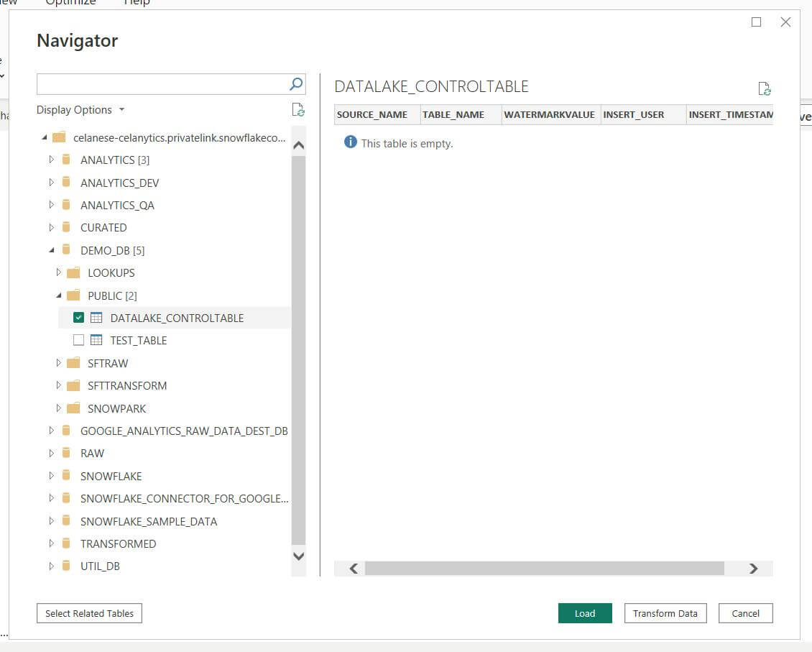Click the Load button
812x652 pixels.
coord(585,613)
